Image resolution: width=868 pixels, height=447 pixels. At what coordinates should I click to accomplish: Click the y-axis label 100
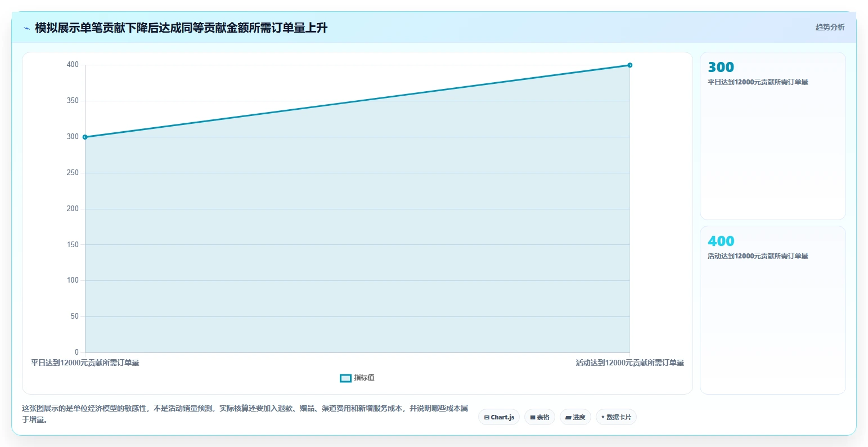72,280
